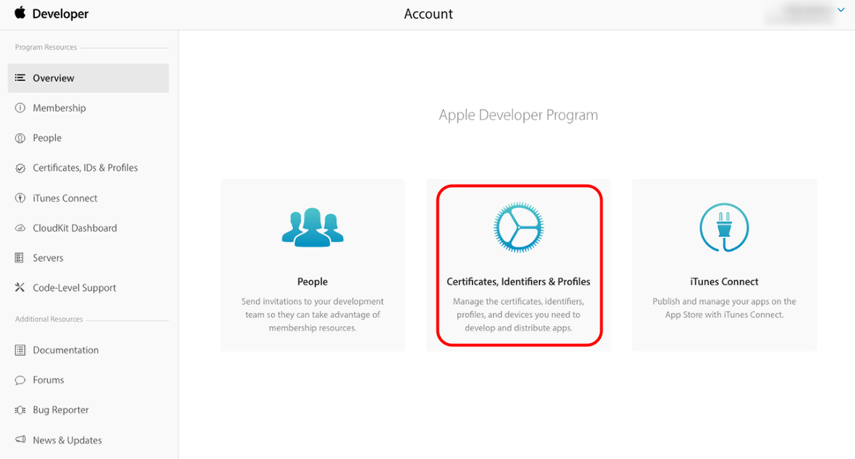Screen dimensions: 855x459
Task: Click the News & Updates megaphone icon
Action: click(x=20, y=439)
